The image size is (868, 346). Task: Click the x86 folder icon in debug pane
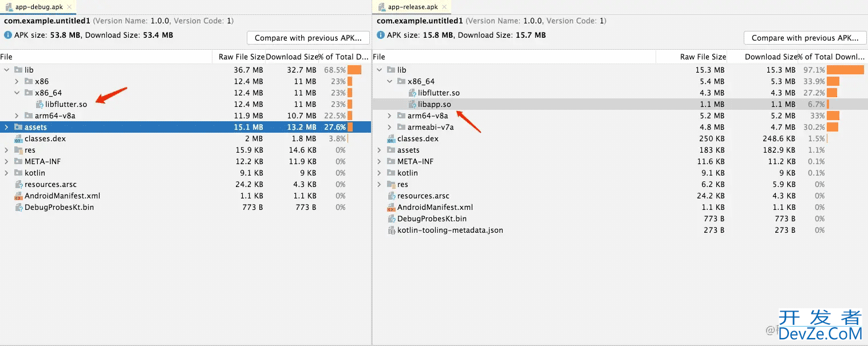click(29, 81)
